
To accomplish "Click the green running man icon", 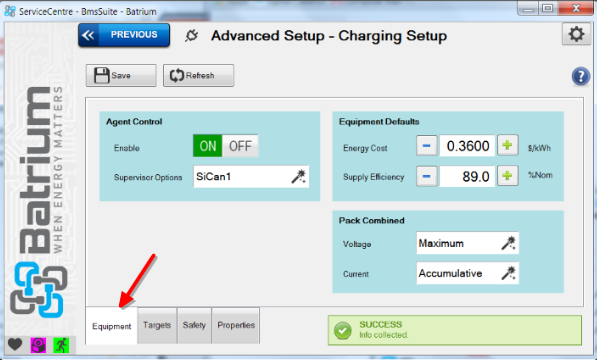I will tap(61, 345).
